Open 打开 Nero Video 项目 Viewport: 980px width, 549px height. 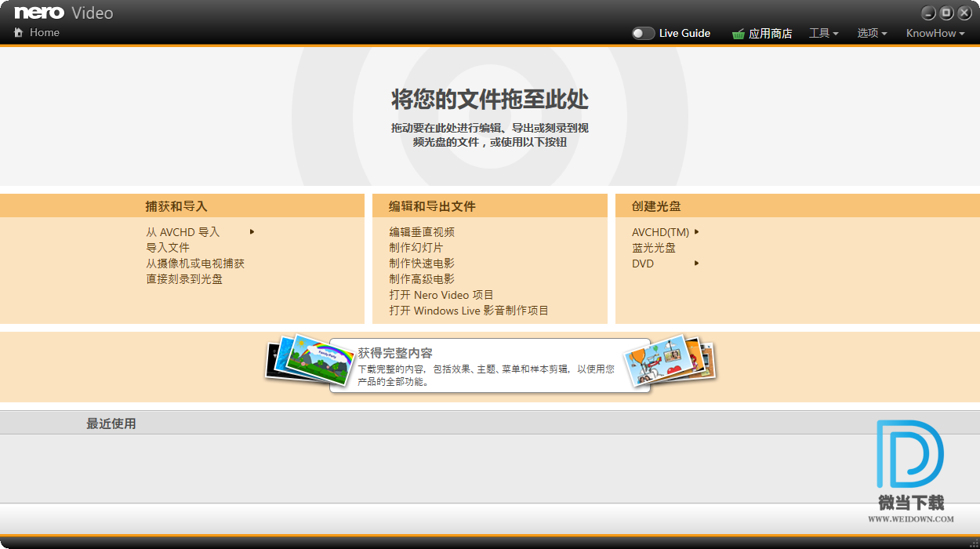441,295
